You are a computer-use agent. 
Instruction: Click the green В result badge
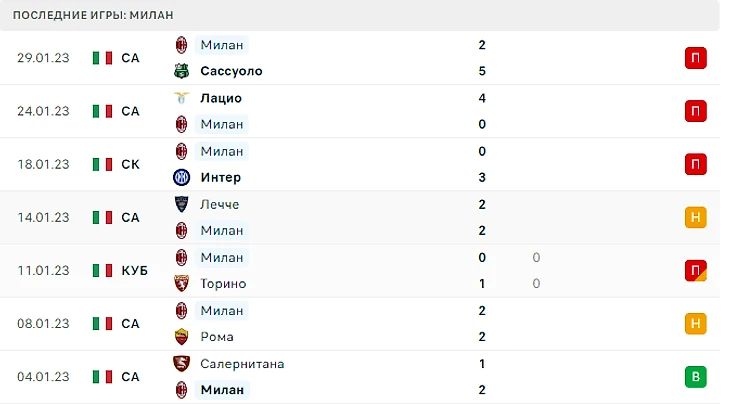pos(696,377)
